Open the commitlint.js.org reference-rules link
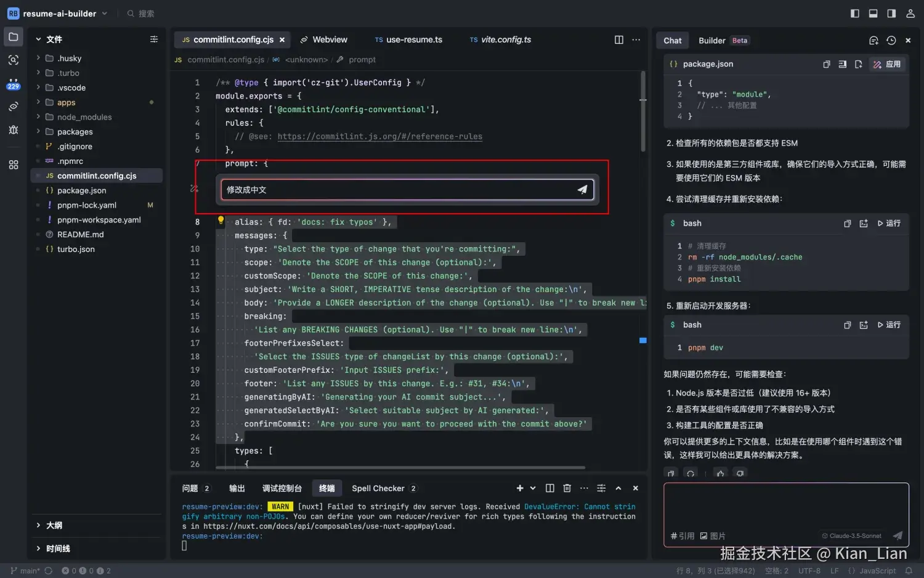 (380, 137)
